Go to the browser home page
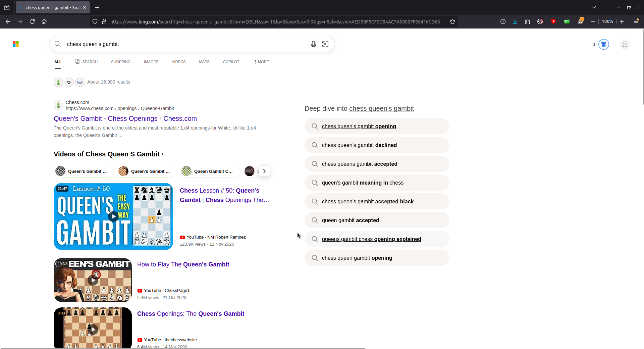This screenshot has height=349, width=644. 44,21
